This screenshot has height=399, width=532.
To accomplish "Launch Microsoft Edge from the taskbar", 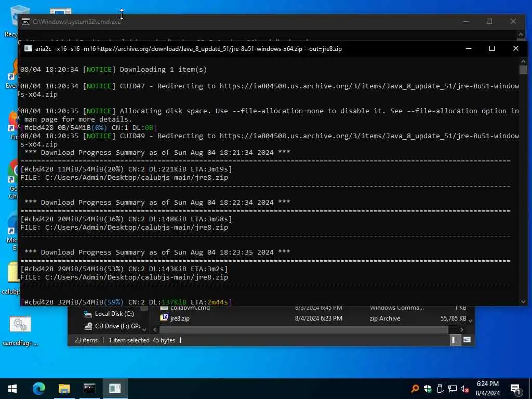I will pyautogui.click(x=38, y=389).
